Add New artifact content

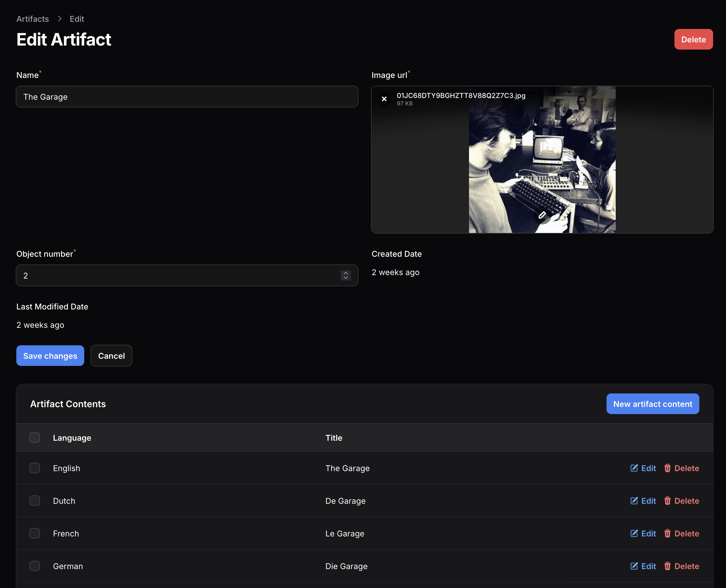click(652, 404)
